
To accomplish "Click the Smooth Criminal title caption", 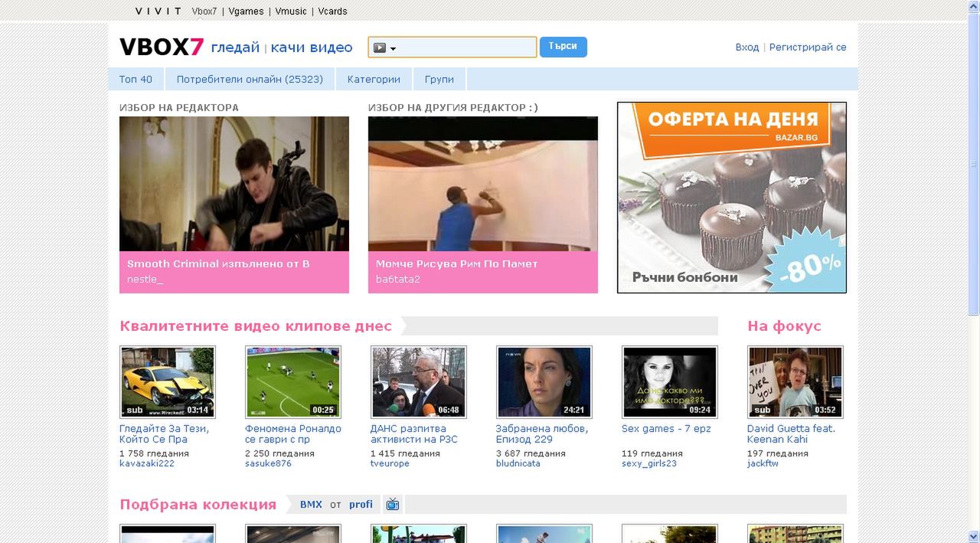I will (x=218, y=263).
